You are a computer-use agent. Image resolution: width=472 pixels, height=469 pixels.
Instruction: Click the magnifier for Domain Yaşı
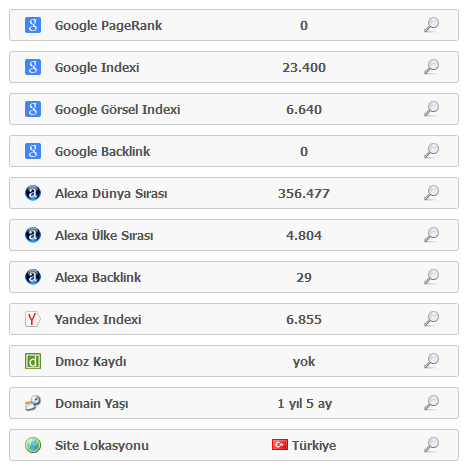coord(432,403)
